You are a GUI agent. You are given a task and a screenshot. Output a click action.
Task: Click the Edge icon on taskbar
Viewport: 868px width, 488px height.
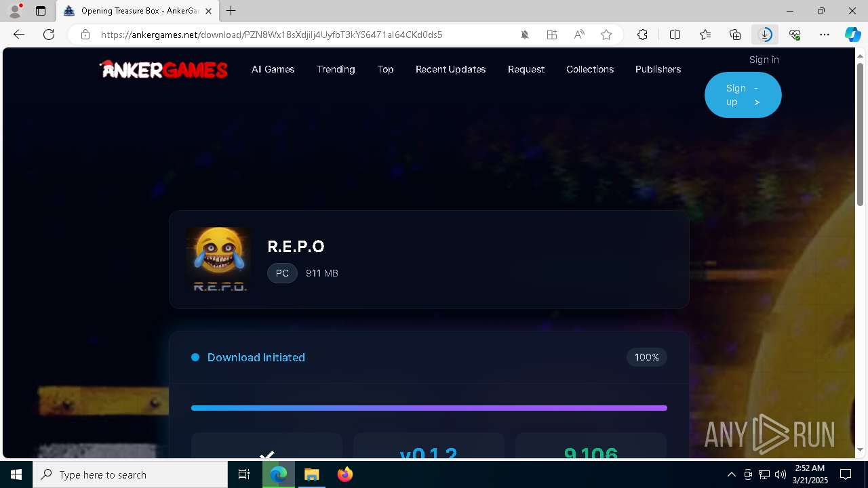(279, 474)
